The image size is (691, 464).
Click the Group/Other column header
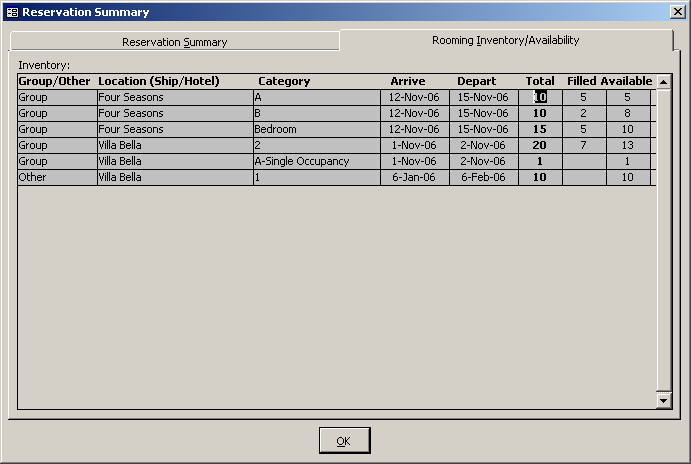coord(55,81)
